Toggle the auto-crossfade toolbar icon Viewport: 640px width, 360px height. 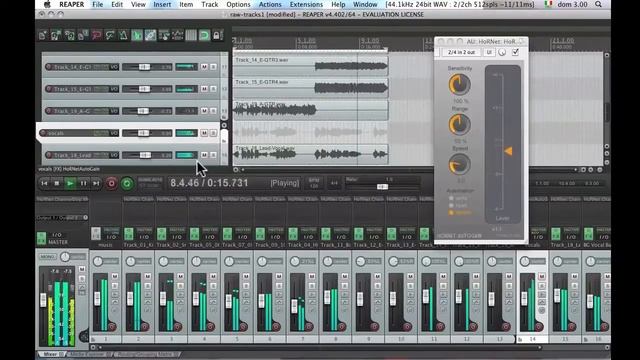[137, 36]
